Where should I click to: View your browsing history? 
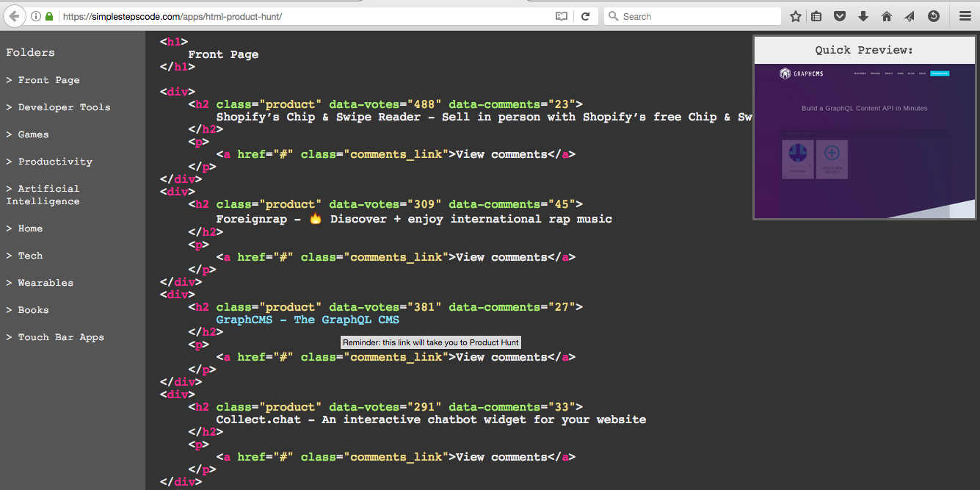click(933, 15)
